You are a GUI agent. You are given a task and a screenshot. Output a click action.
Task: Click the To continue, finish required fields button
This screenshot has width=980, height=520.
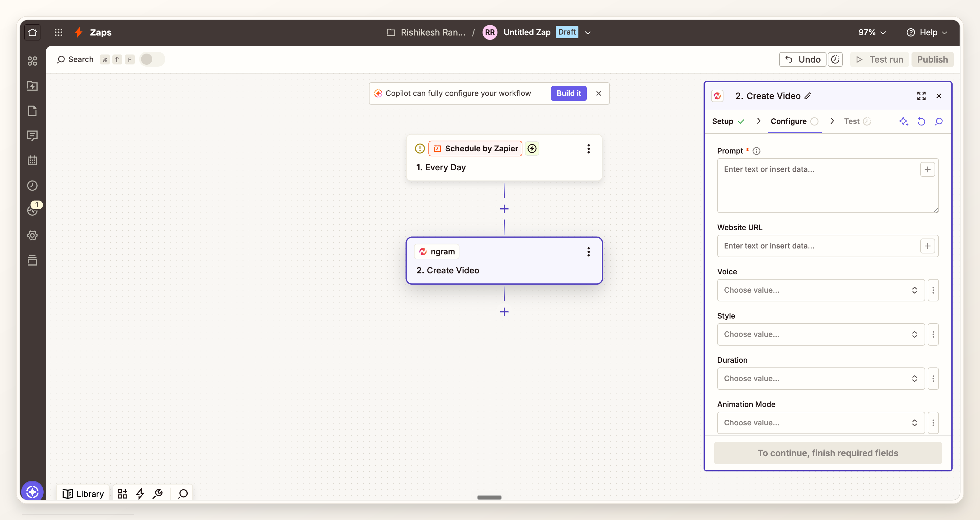coord(827,453)
